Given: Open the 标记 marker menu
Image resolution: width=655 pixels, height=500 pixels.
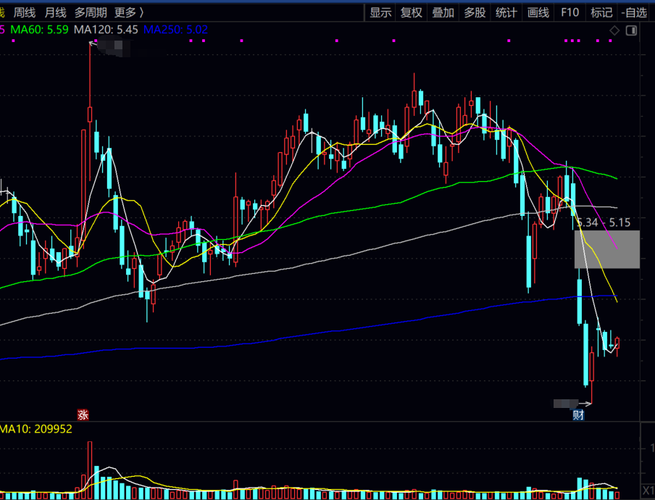Looking at the screenshot, I should (601, 13).
